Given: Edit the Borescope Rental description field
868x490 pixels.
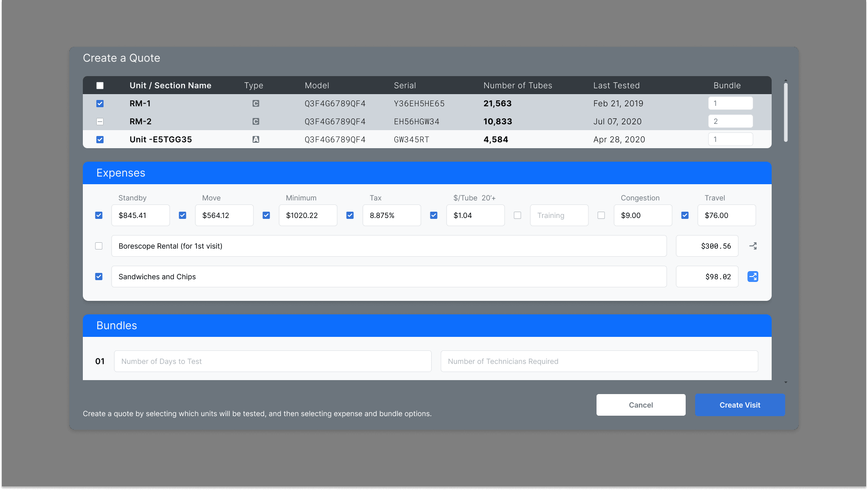Looking at the screenshot, I should [389, 246].
